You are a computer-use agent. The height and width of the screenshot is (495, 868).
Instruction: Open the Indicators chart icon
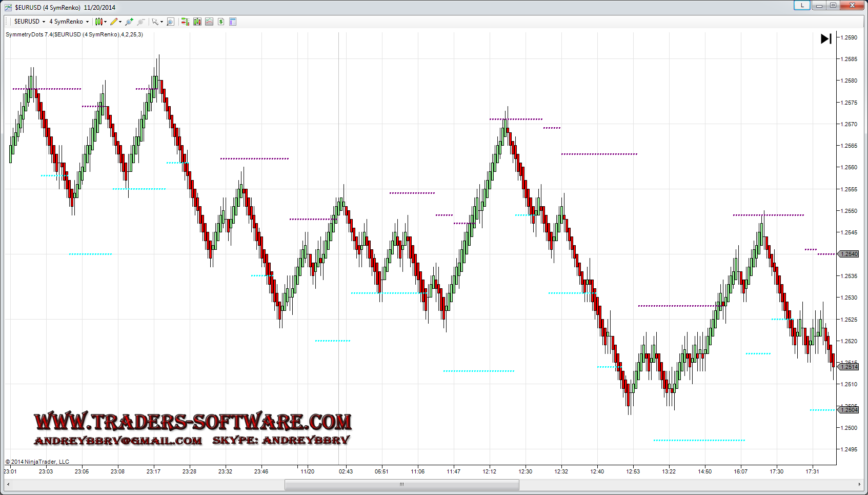pyautogui.click(x=209, y=22)
